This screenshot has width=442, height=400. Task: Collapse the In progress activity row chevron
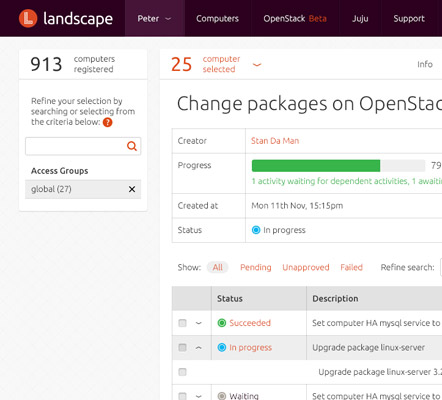(199, 348)
